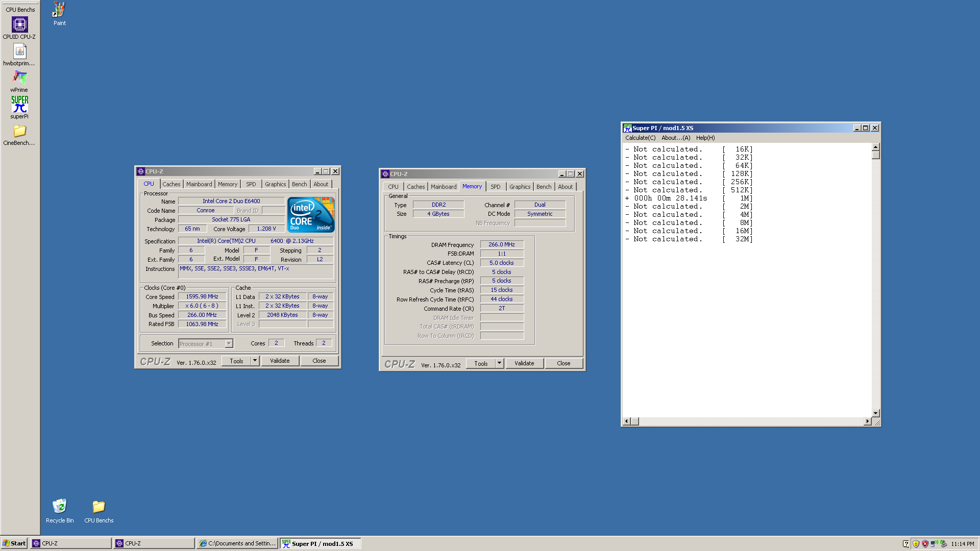Click the CPU-Z title bar icon in CPU window

coord(141,171)
